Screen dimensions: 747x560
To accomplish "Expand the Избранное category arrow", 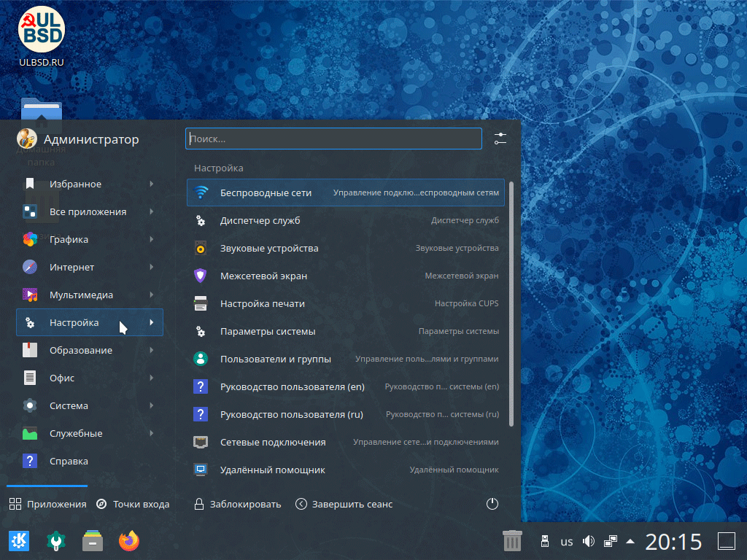I will click(x=151, y=184).
